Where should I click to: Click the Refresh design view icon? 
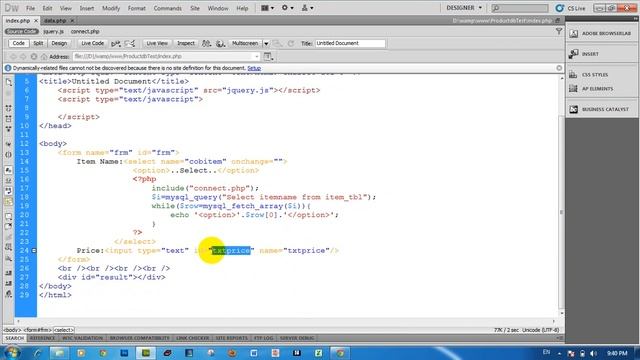coord(291,43)
